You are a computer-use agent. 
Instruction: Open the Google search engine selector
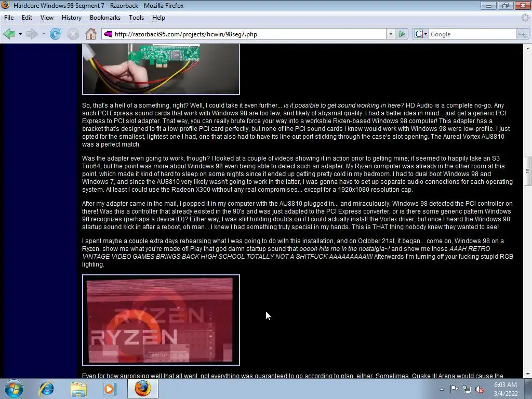coord(421,34)
